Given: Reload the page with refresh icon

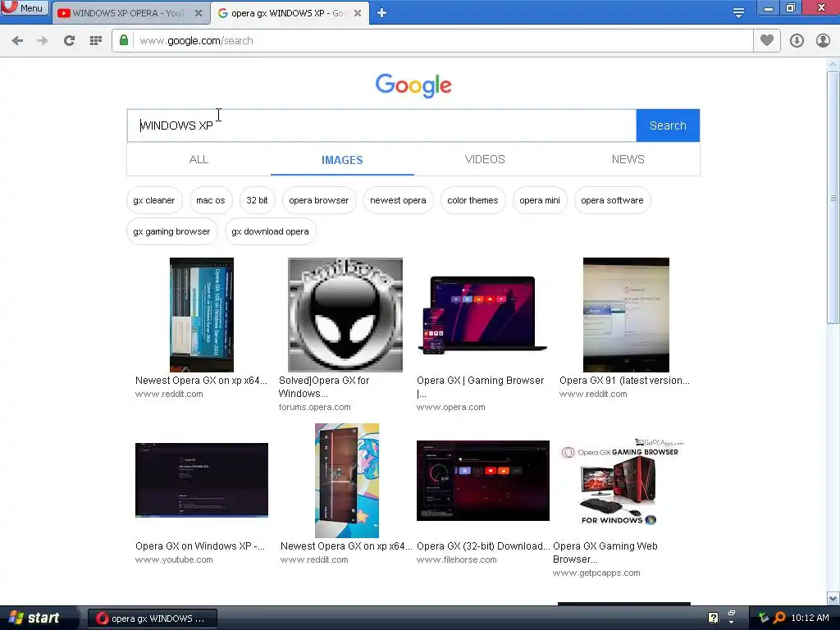Looking at the screenshot, I should 69,41.
